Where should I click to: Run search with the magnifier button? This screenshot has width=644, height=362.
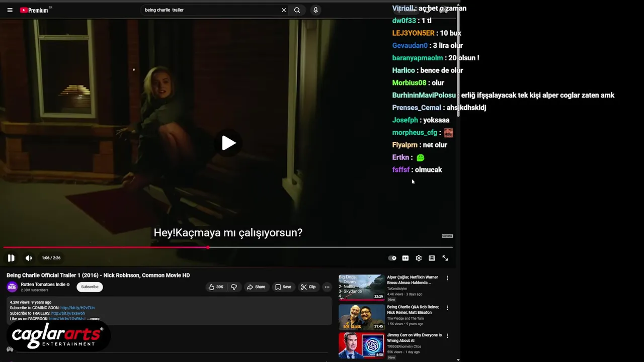297,10
